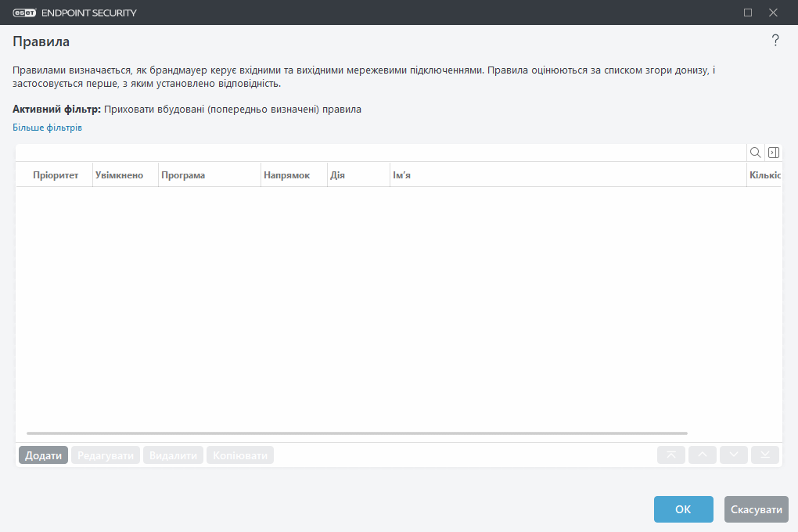Click the Копіювати button
Image resolution: width=798 pixels, height=532 pixels.
(239, 455)
